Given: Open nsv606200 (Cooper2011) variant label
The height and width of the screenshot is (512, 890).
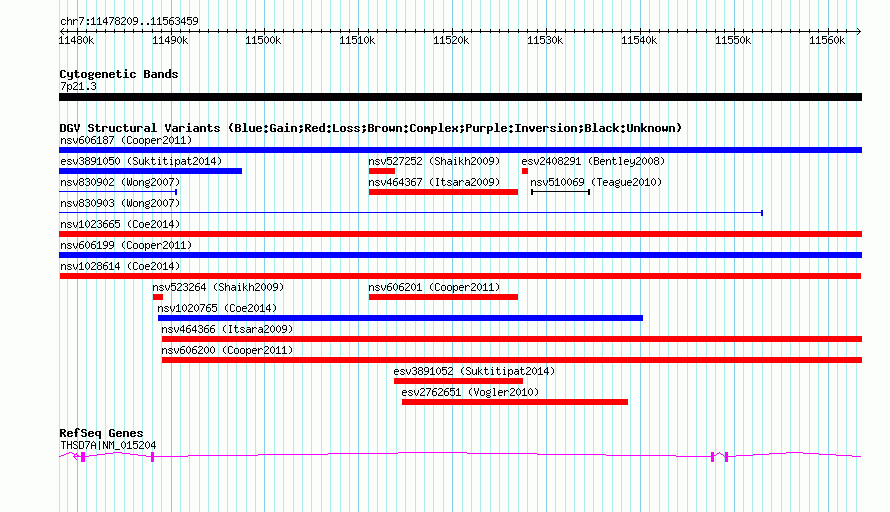Looking at the screenshot, I should pyautogui.click(x=227, y=350).
